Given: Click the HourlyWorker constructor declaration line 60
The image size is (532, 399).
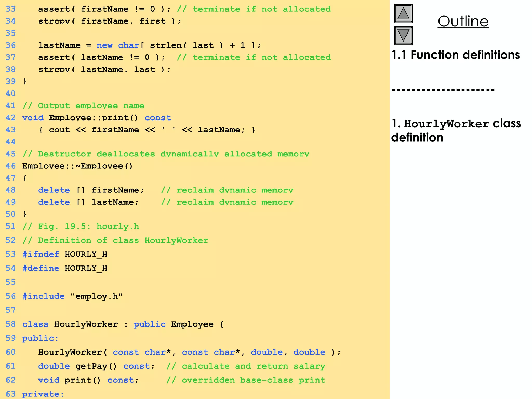Looking at the screenshot, I should pyautogui.click(x=189, y=352).
